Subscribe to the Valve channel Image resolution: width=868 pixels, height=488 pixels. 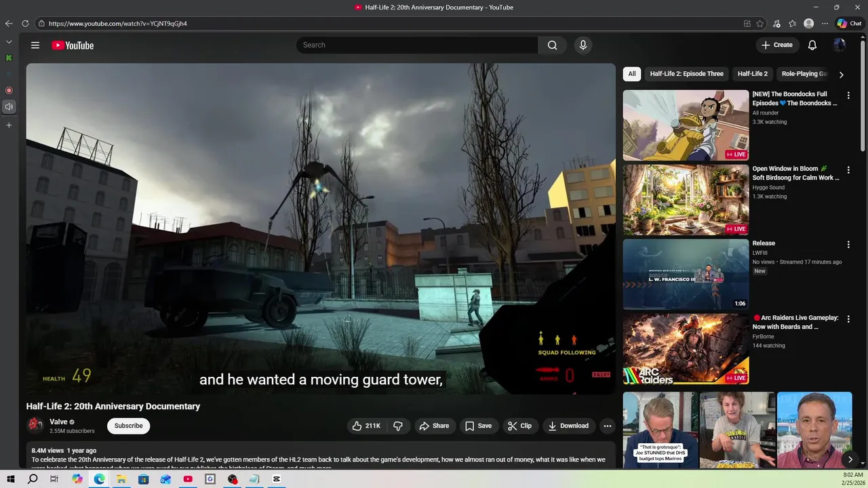128,426
